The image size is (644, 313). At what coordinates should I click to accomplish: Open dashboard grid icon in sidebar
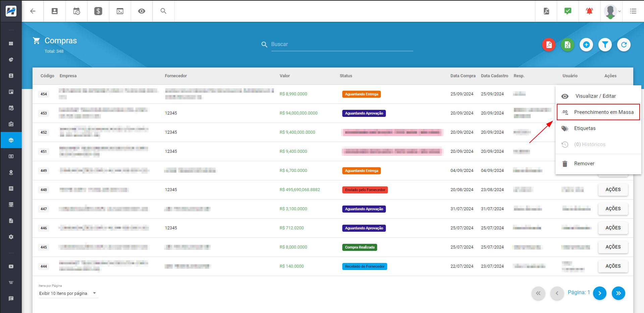tap(11, 44)
